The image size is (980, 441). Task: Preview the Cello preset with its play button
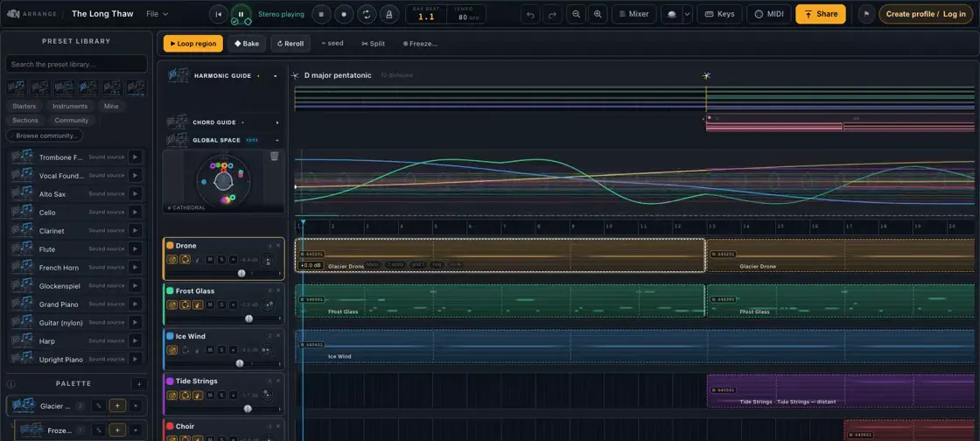[x=135, y=213]
